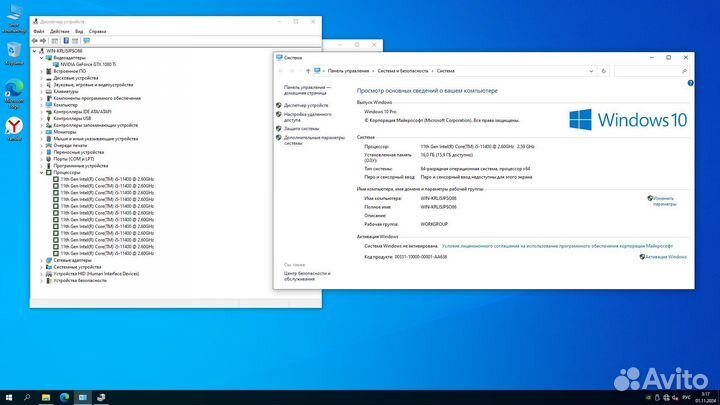Image resolution: width=720 pixels, height=405 pixels.
Task: Expand the Сетевые адаптеры category
Action: click(41, 260)
